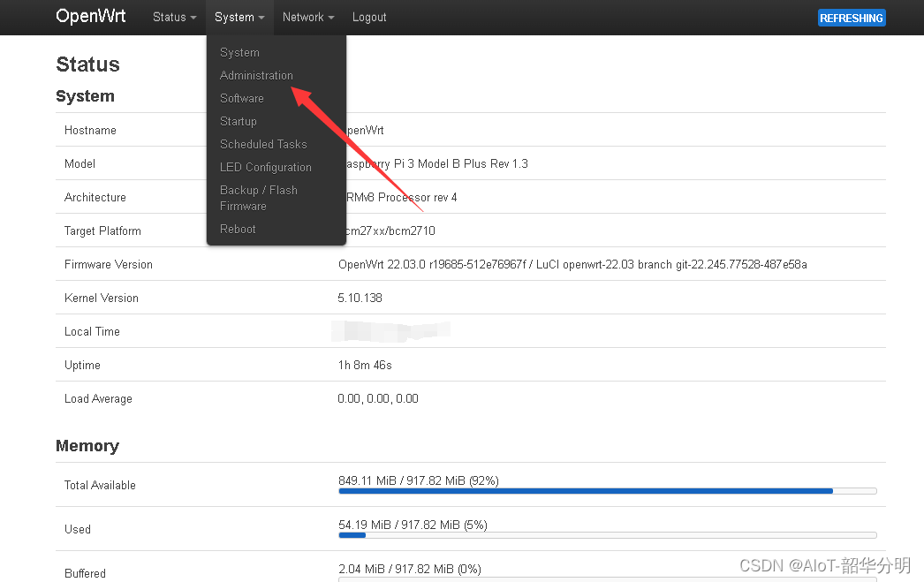Click the Raspberry Pi 3 Model value

(437, 163)
